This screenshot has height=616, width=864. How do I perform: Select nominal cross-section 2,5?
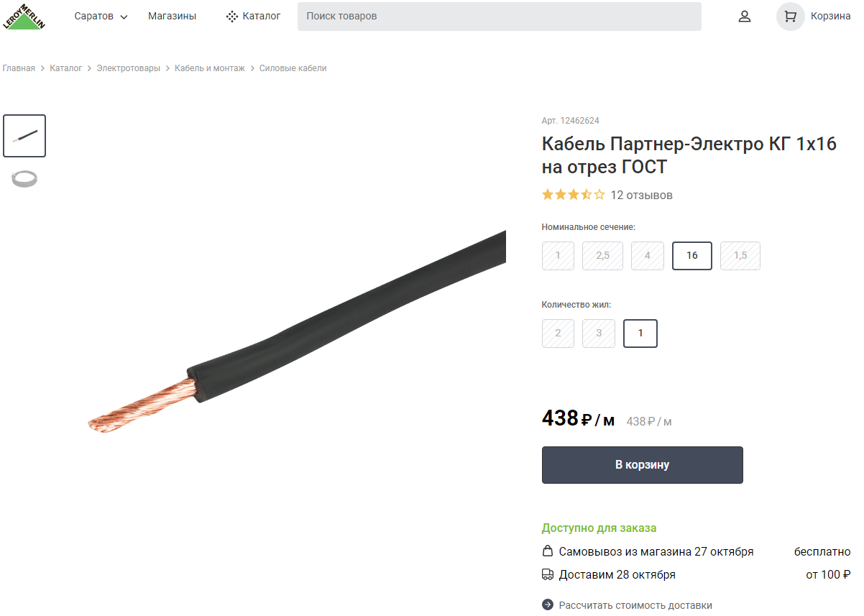click(x=602, y=256)
